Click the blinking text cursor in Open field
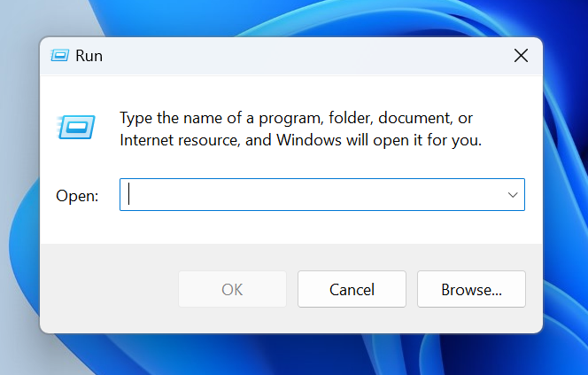Viewport: 588px width, 375px height. click(x=129, y=195)
